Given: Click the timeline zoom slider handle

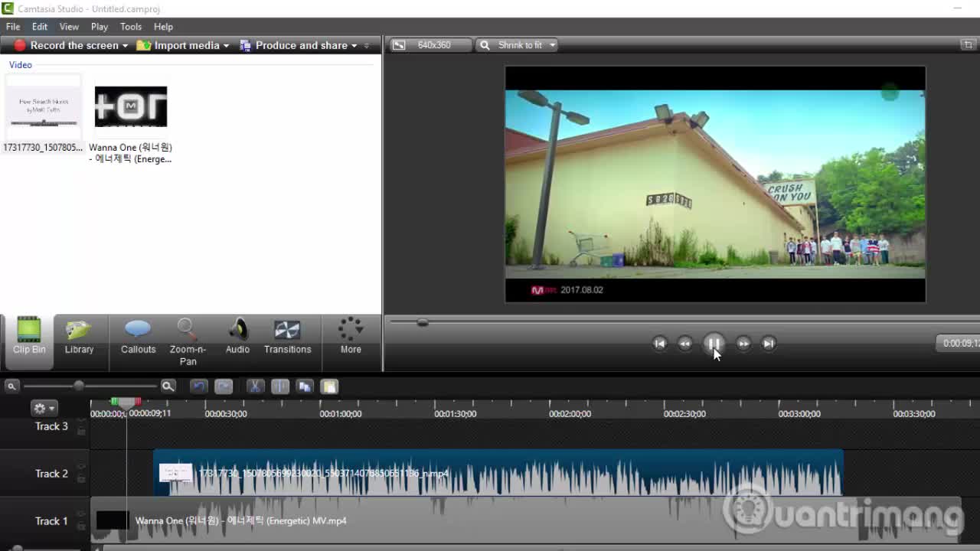Looking at the screenshot, I should tap(78, 386).
